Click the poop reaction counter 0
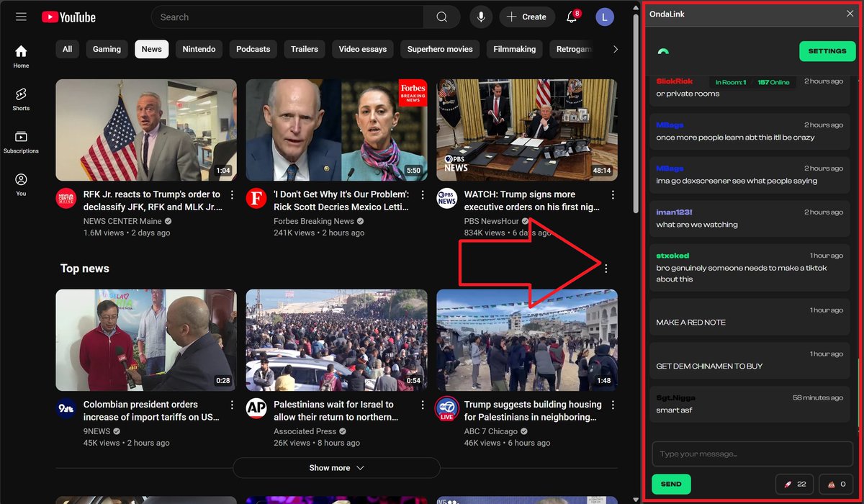 (x=836, y=484)
